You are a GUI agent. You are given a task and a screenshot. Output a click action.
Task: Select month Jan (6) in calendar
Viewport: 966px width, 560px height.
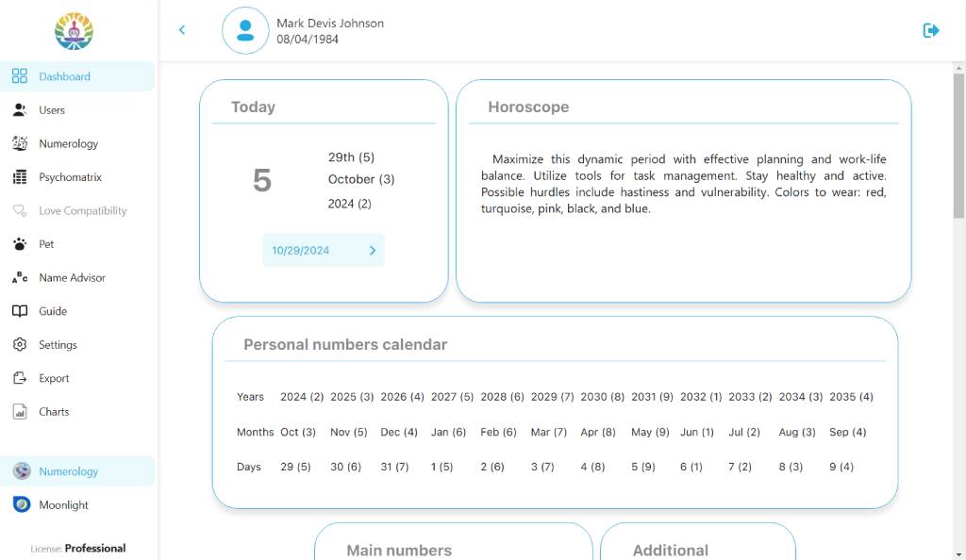point(448,432)
